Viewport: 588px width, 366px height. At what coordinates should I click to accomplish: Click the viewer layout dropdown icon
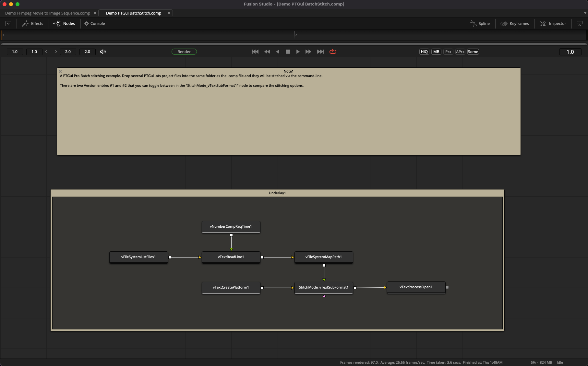point(8,24)
